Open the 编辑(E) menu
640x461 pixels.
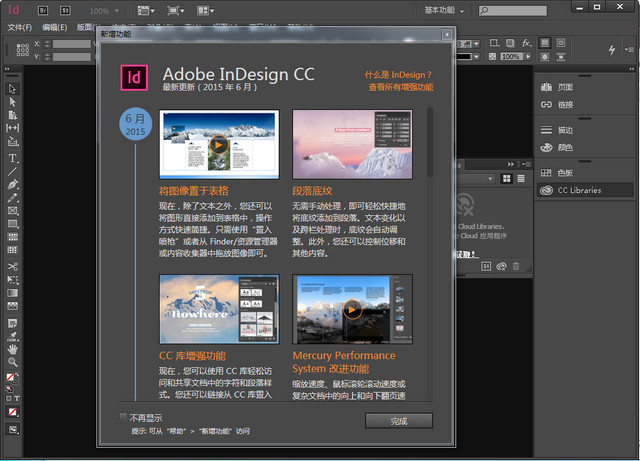[x=55, y=27]
